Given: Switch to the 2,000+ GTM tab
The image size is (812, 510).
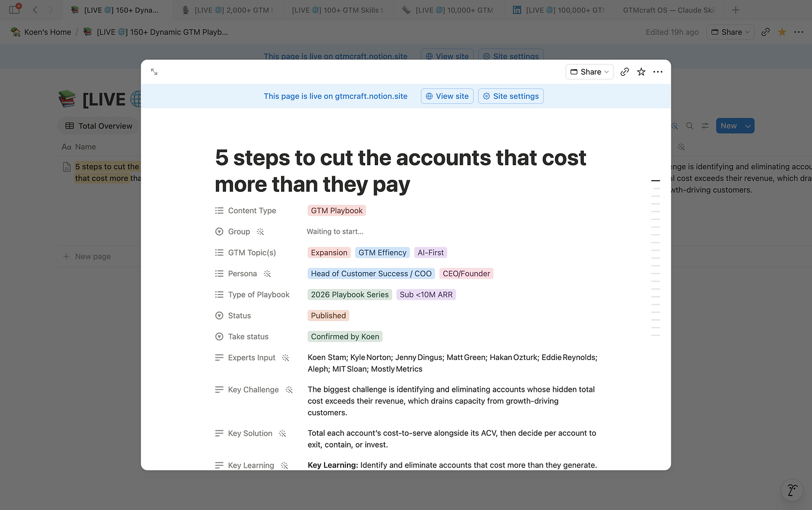Looking at the screenshot, I should click(229, 10).
